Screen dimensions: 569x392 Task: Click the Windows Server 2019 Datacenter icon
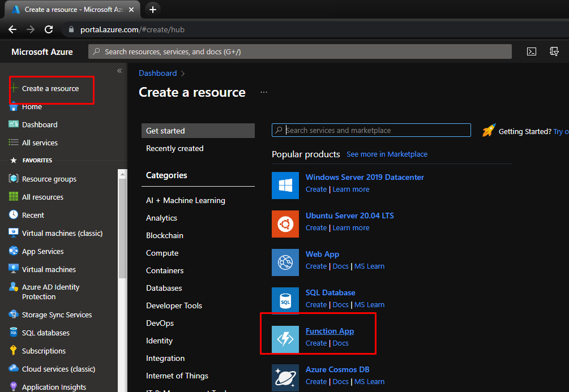(x=285, y=185)
